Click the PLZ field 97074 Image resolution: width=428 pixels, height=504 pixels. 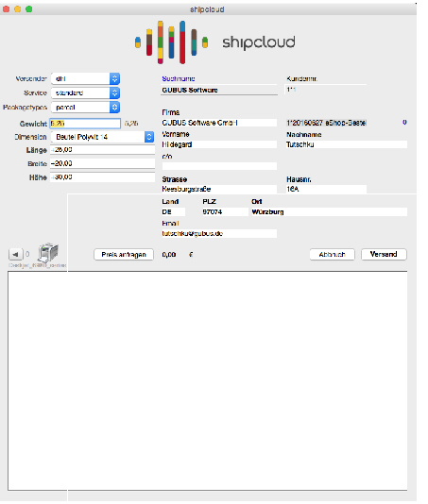[225, 211]
